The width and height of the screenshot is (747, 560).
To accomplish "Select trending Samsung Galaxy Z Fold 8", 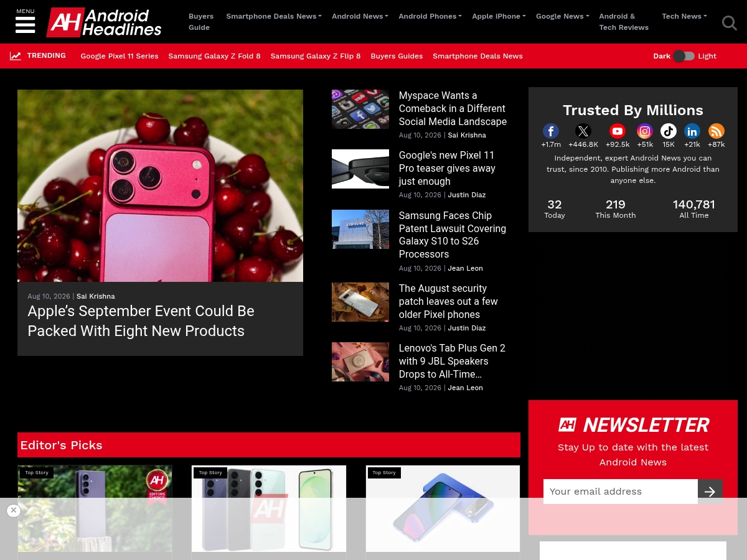I will pyautogui.click(x=215, y=56).
